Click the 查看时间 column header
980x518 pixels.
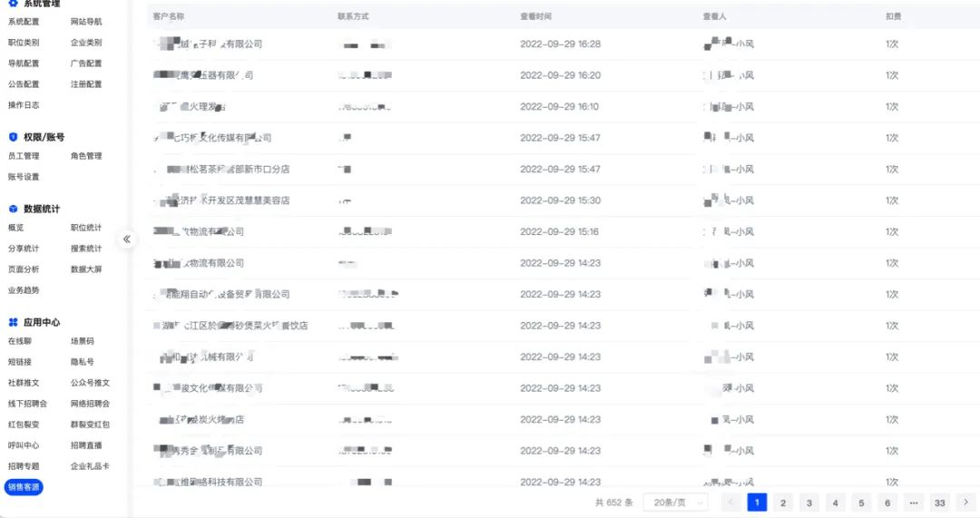(535, 16)
